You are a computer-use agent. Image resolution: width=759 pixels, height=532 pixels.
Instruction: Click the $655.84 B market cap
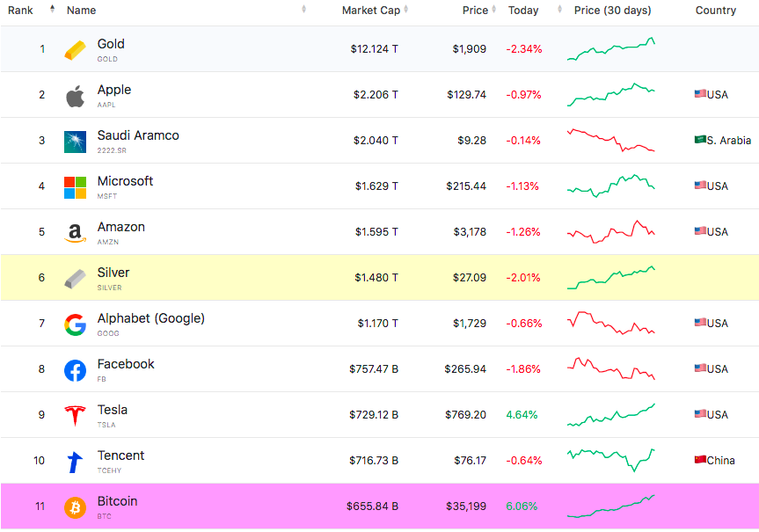click(x=372, y=506)
